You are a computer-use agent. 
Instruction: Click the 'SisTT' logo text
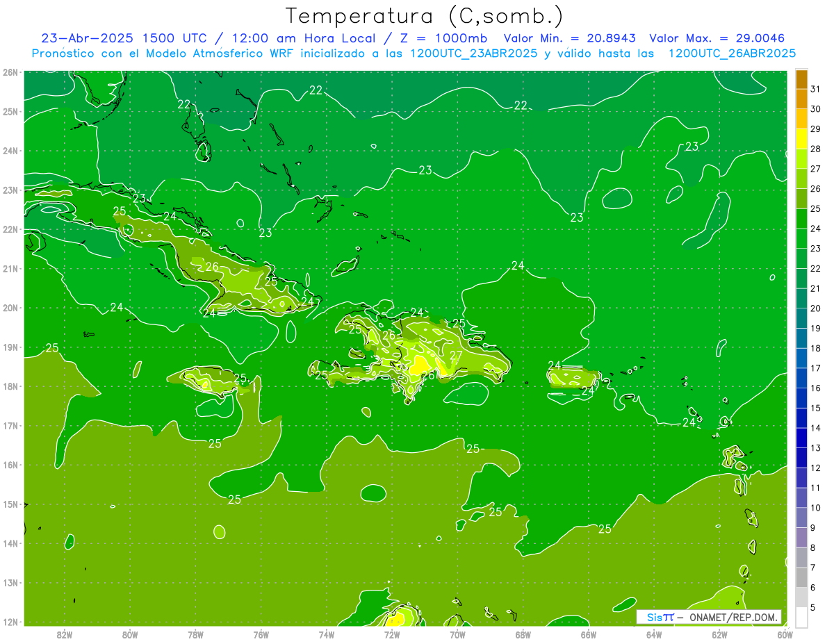coord(660,617)
